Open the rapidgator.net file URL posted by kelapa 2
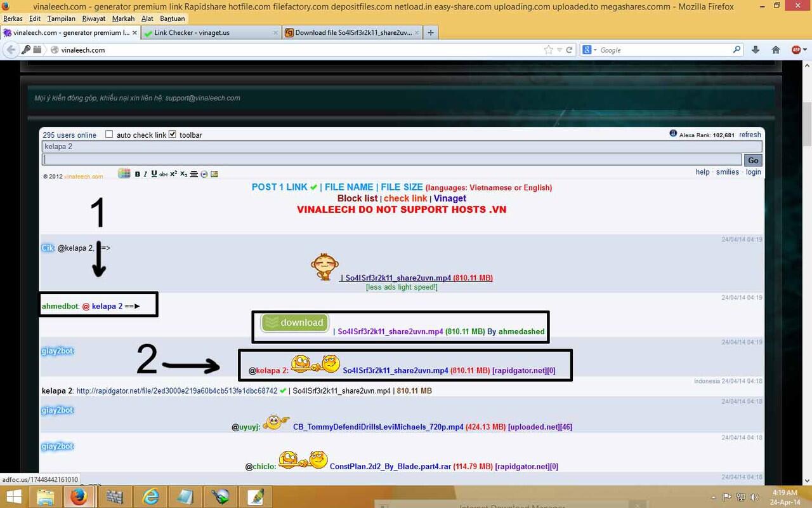The height and width of the screenshot is (508, 812). pos(177,391)
